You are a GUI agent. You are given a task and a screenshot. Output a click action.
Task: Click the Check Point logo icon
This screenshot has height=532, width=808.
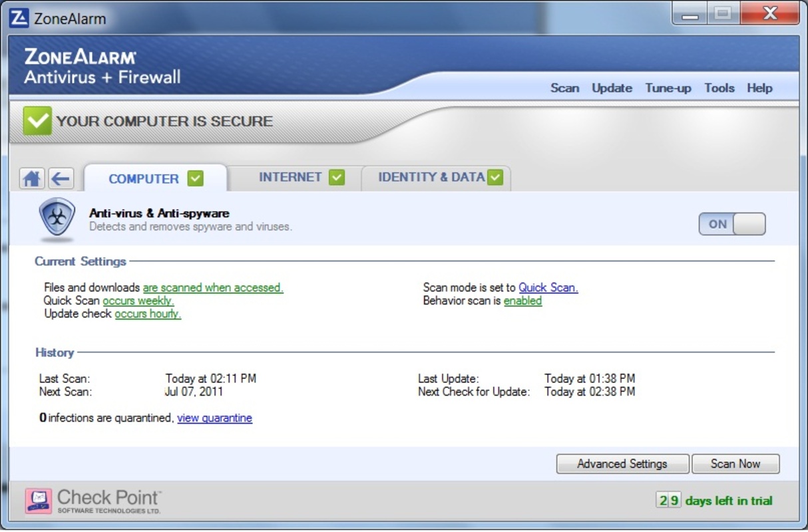tap(38, 501)
